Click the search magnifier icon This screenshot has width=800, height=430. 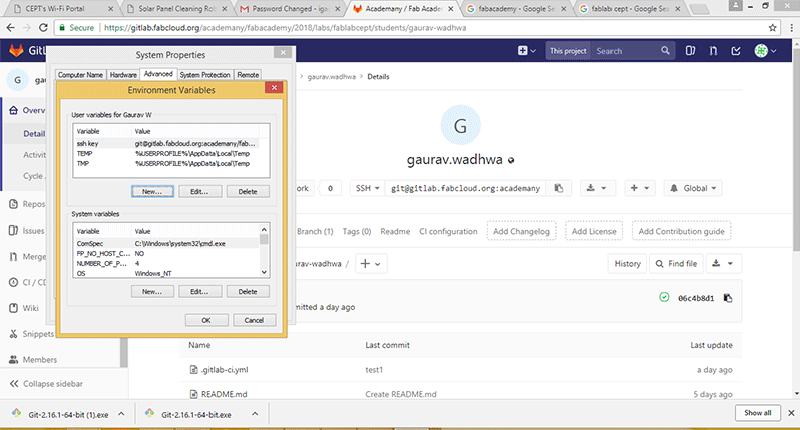665,50
